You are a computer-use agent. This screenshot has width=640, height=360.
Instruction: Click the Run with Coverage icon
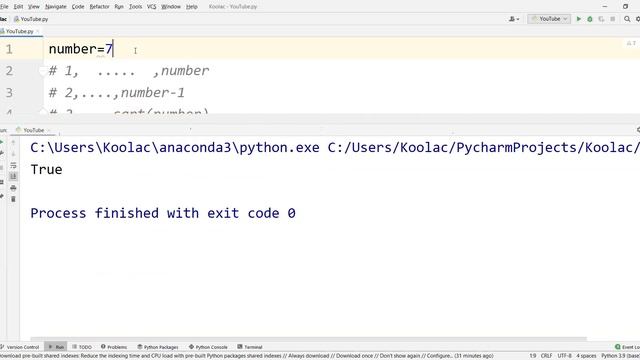click(601, 19)
